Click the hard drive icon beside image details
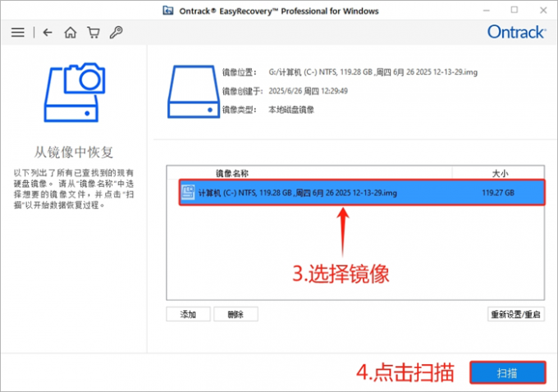558x392 pixels. coord(193,91)
